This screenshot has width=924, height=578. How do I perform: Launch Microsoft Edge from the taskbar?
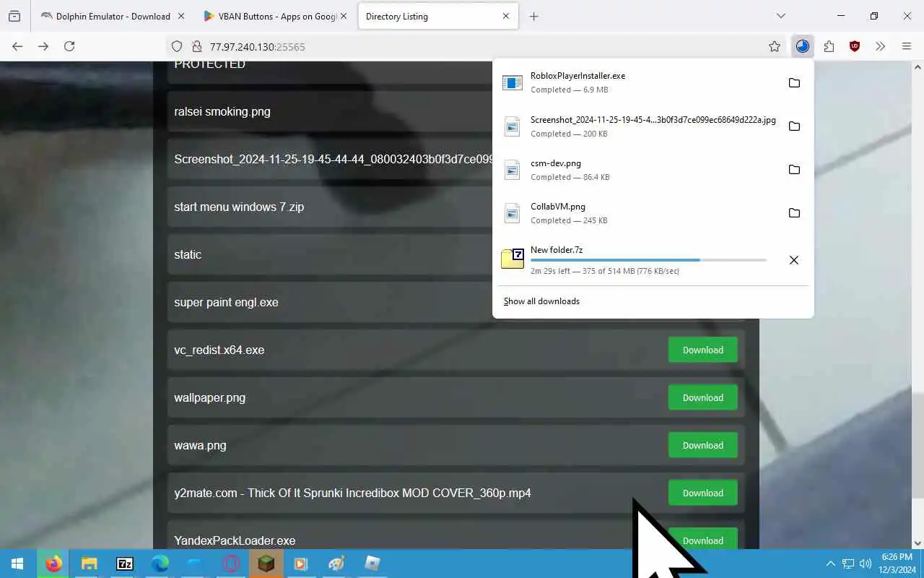(160, 564)
